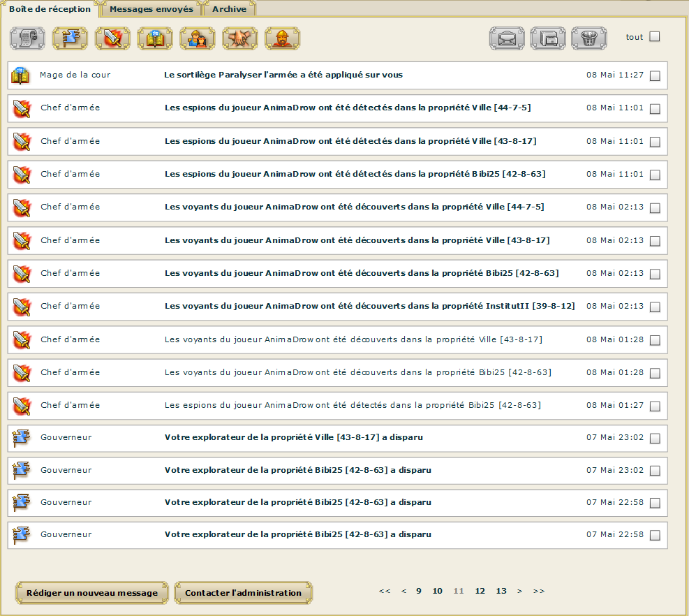Jump to last page with >> link

pyautogui.click(x=538, y=591)
